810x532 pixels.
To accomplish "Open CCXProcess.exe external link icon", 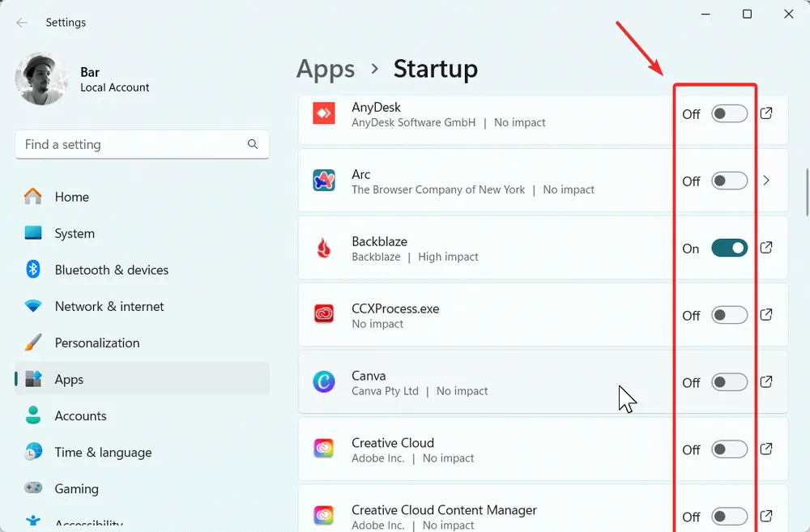I will point(766,314).
